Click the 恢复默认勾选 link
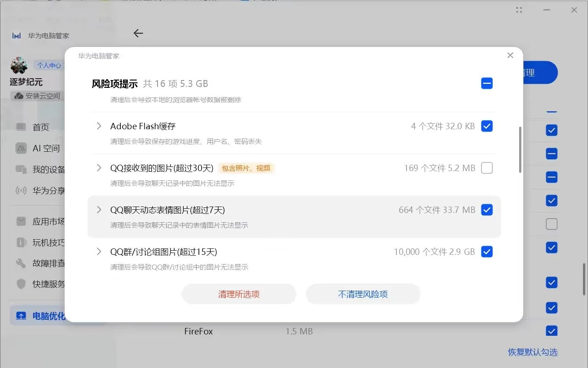 click(533, 352)
